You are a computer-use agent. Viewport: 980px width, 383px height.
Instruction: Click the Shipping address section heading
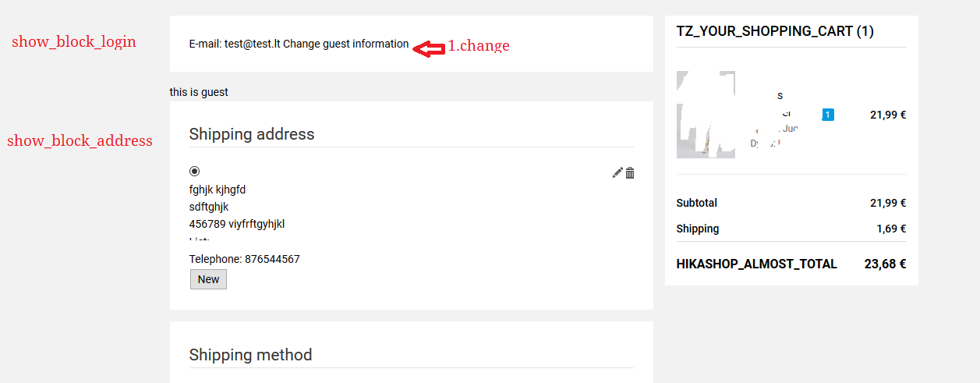(x=252, y=134)
